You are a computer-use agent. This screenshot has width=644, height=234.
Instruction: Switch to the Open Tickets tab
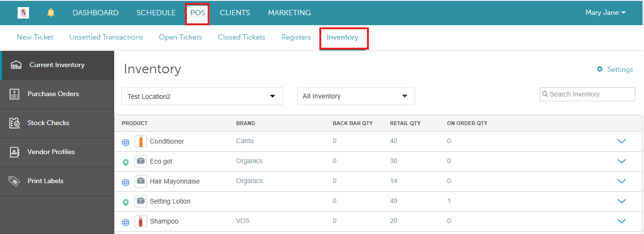click(x=180, y=37)
